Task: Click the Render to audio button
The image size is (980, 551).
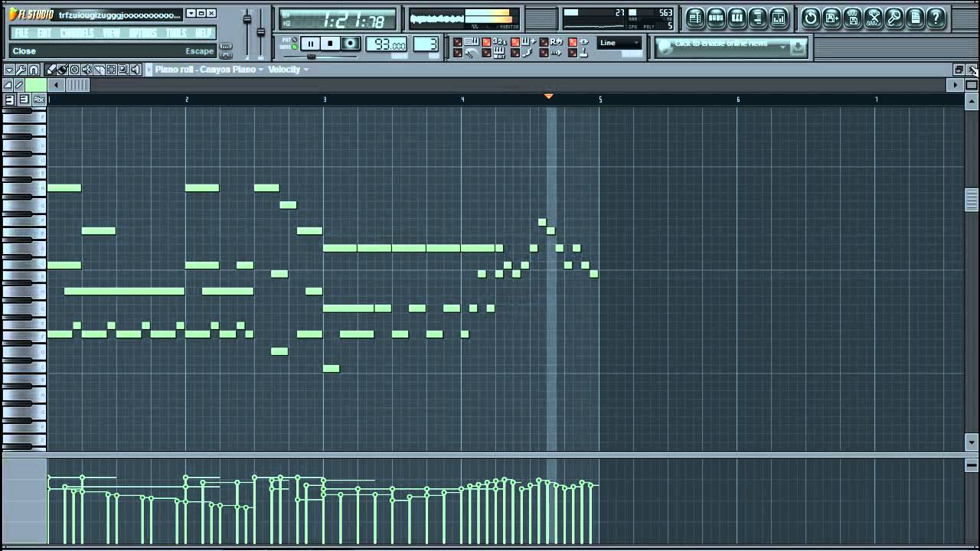Action: coord(852,18)
